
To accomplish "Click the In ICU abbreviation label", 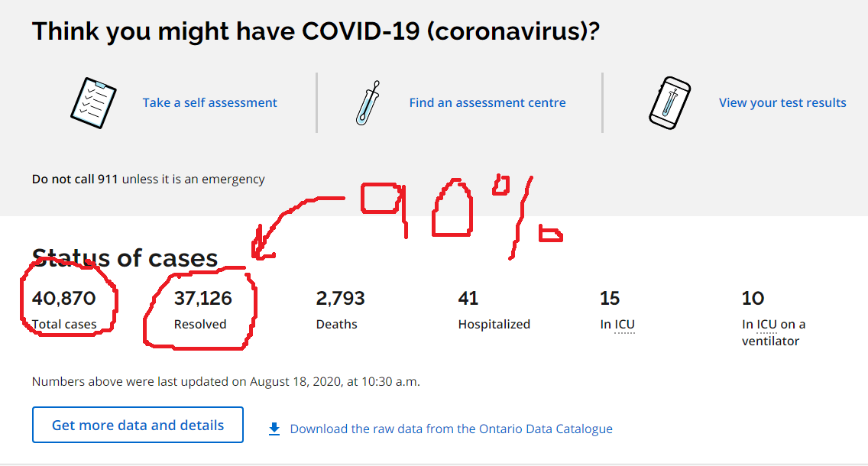I will [x=617, y=325].
